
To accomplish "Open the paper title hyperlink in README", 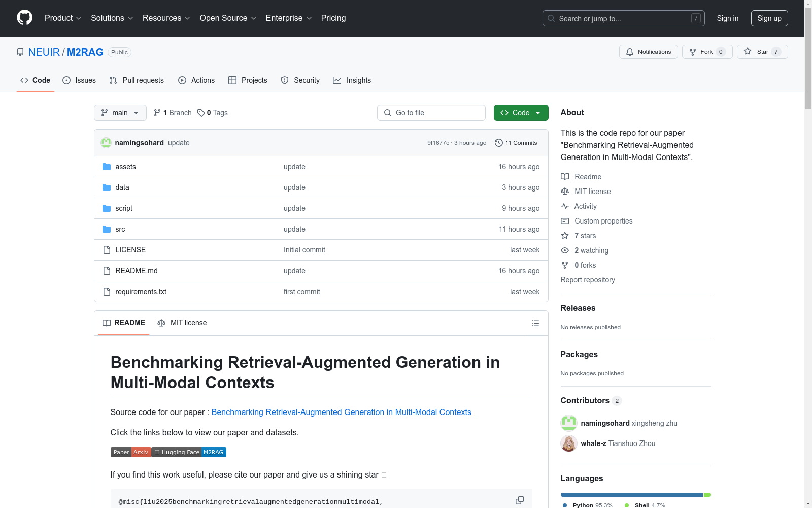I will click(342, 412).
